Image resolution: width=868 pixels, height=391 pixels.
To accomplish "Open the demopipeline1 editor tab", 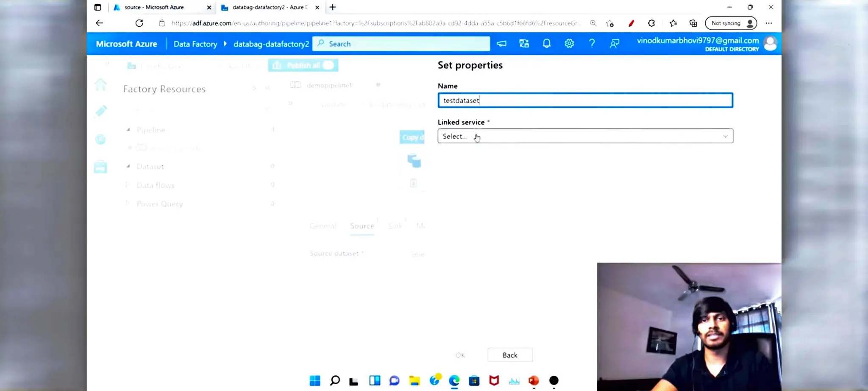I will coord(329,85).
